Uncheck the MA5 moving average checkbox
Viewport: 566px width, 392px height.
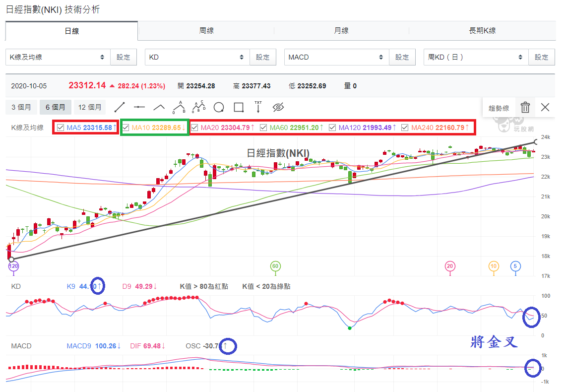pos(61,128)
